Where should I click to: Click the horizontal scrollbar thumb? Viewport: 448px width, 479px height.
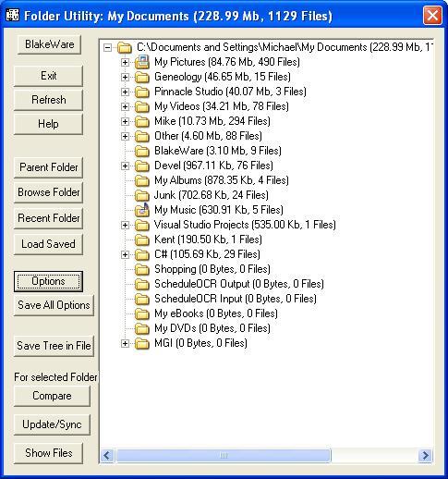pyautogui.click(x=224, y=455)
